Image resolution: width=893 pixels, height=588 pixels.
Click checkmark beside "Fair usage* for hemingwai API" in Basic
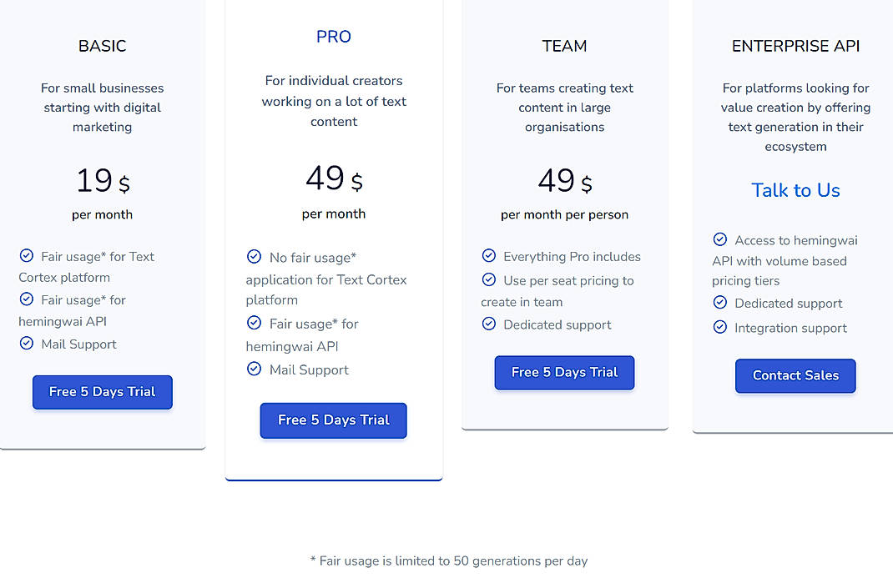pos(26,299)
